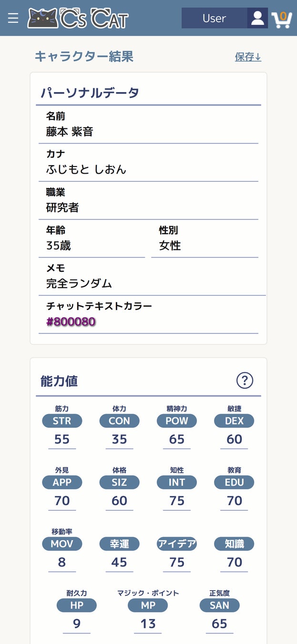Click the C's CAT cat logo

pos(78,18)
